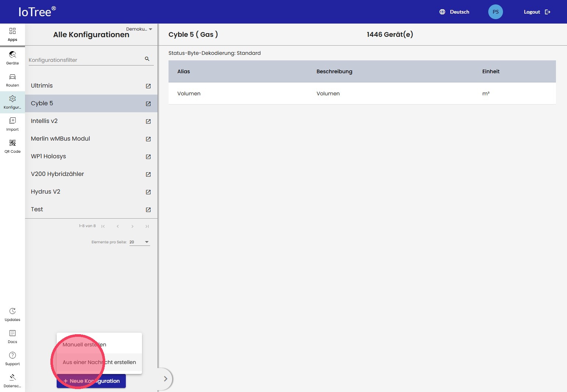Click the Logout button

click(x=537, y=12)
